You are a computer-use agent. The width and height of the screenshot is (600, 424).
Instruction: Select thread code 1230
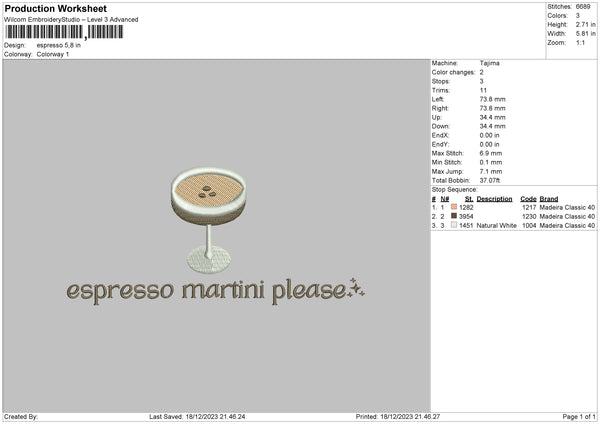tap(529, 217)
